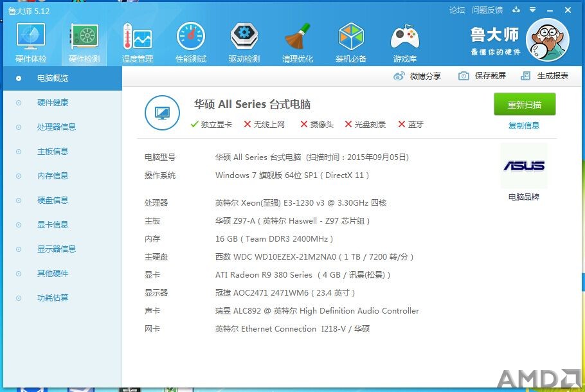Click the 鲁大师 5.12 title text
This screenshot has height=392, width=585.
(29, 11)
